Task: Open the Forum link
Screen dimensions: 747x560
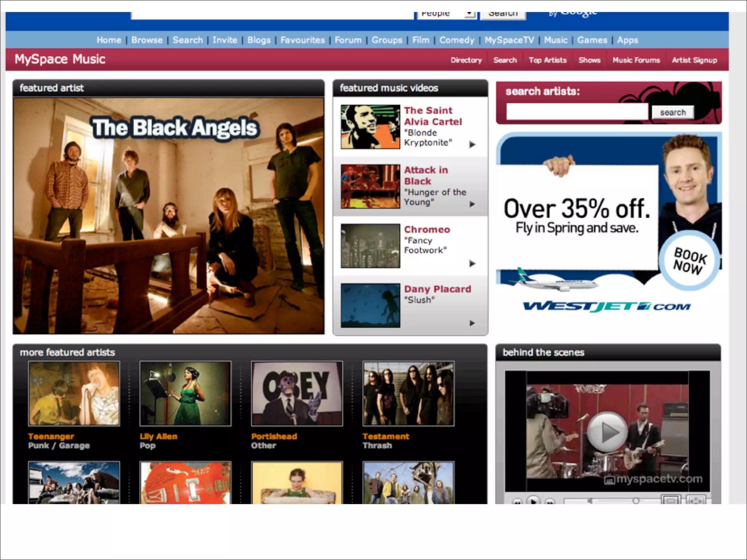Action: [348, 40]
